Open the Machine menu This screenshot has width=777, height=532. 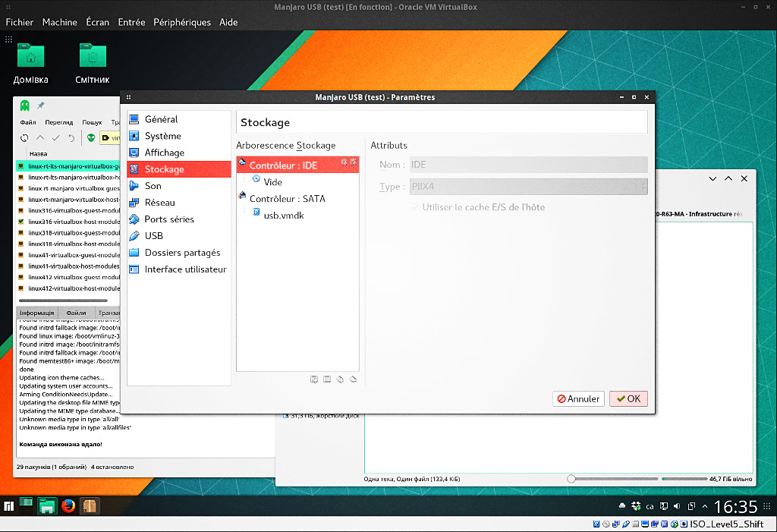59,22
